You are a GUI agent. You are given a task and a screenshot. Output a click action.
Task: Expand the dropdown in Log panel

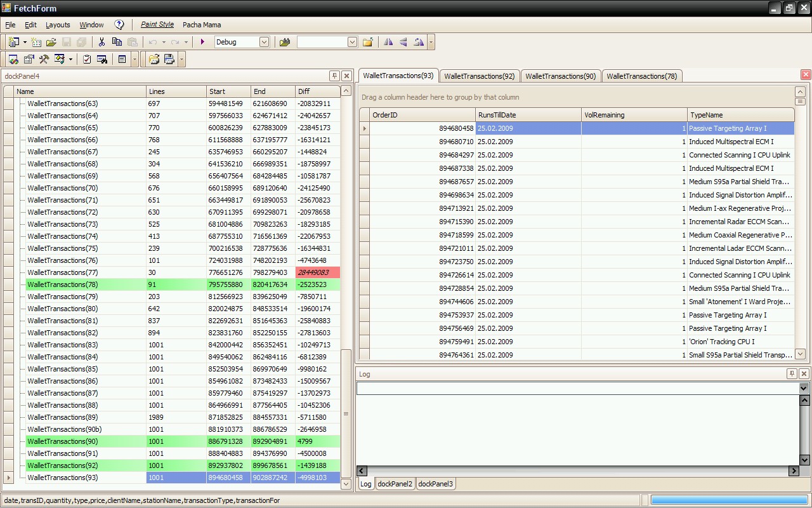pyautogui.click(x=804, y=388)
